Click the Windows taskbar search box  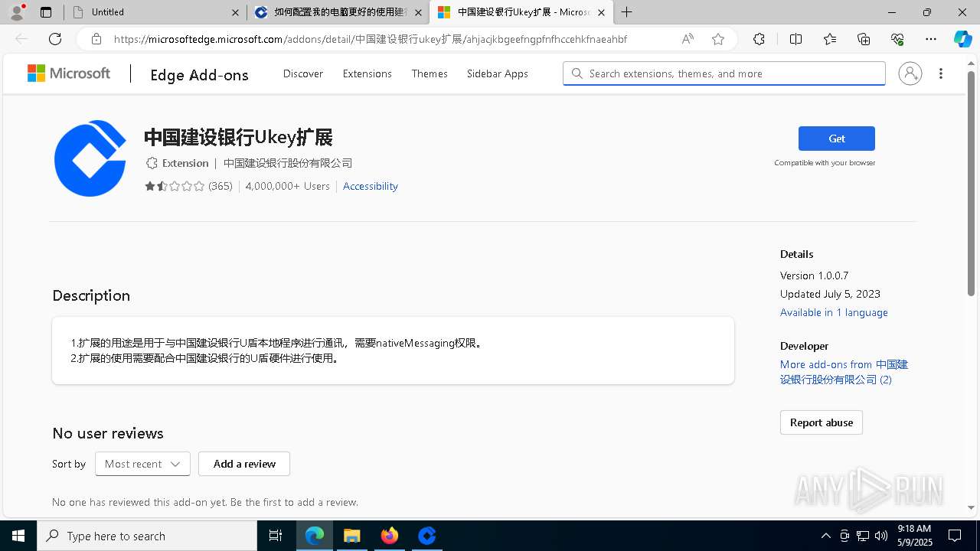coord(147,536)
